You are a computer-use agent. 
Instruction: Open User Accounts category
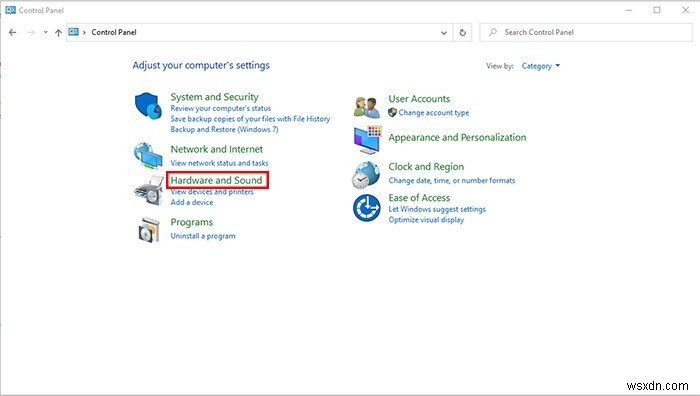pyautogui.click(x=419, y=99)
